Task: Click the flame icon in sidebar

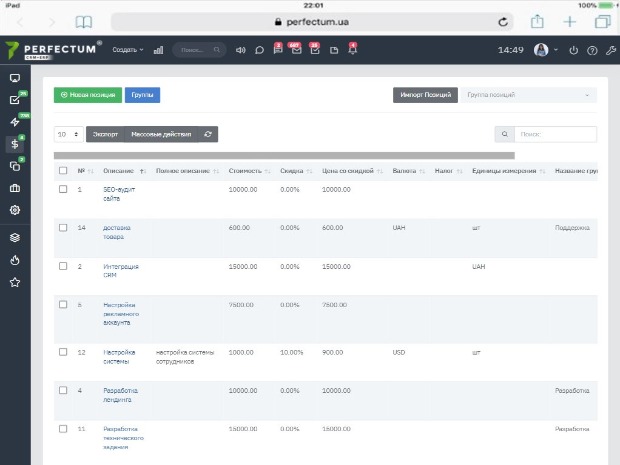Action: [x=15, y=260]
